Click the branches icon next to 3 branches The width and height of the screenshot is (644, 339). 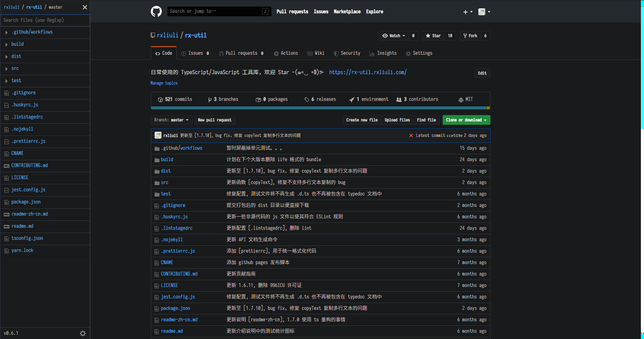click(210, 99)
